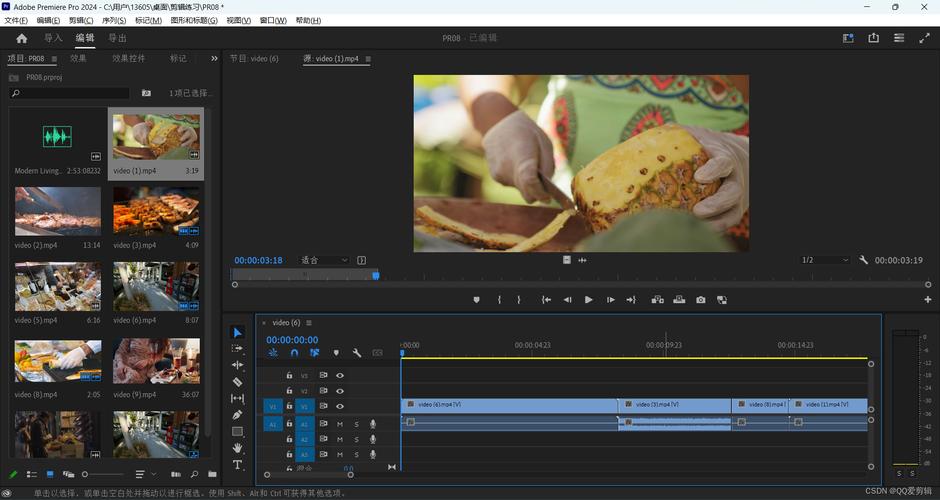Open playback resolution 1/2 dropdown
The image size is (940, 500).
pos(825,260)
